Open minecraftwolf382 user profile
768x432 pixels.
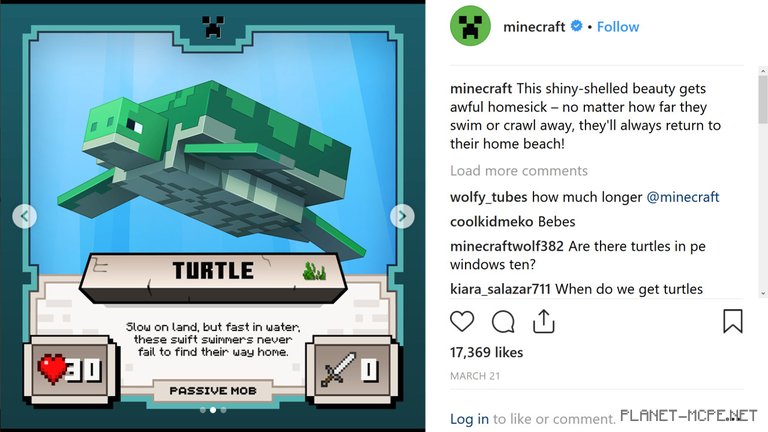coord(506,246)
